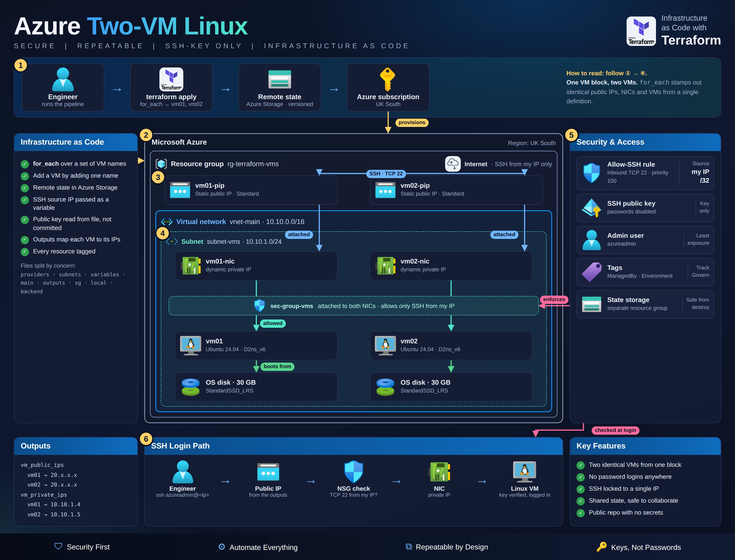Click the vm01 Linux monitor icon
Screen dimensions: 735x560
(x=190, y=345)
